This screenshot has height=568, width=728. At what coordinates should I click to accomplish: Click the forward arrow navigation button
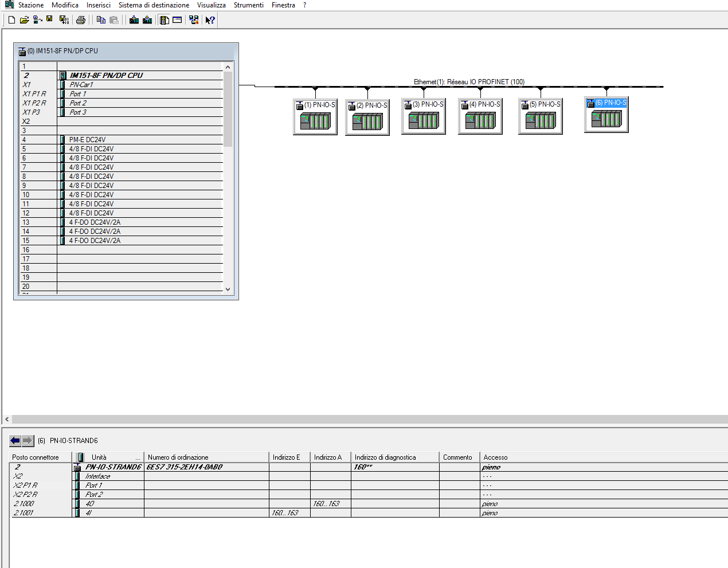[x=28, y=441]
